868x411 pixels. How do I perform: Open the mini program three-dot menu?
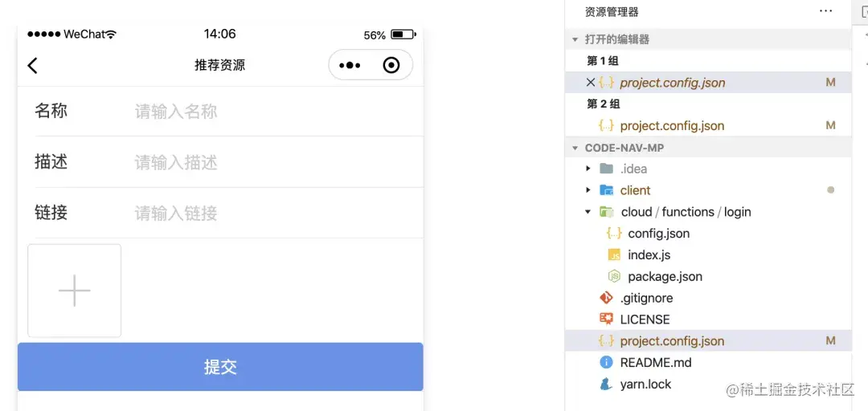350,66
